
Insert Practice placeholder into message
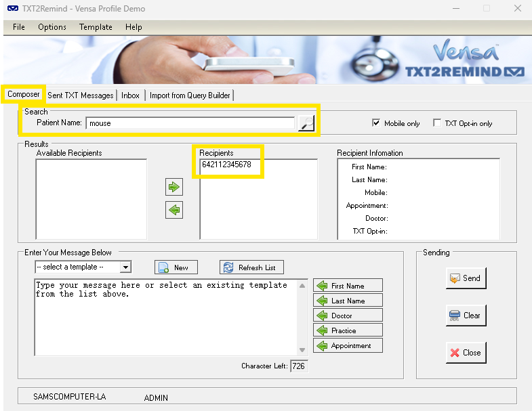coord(348,330)
